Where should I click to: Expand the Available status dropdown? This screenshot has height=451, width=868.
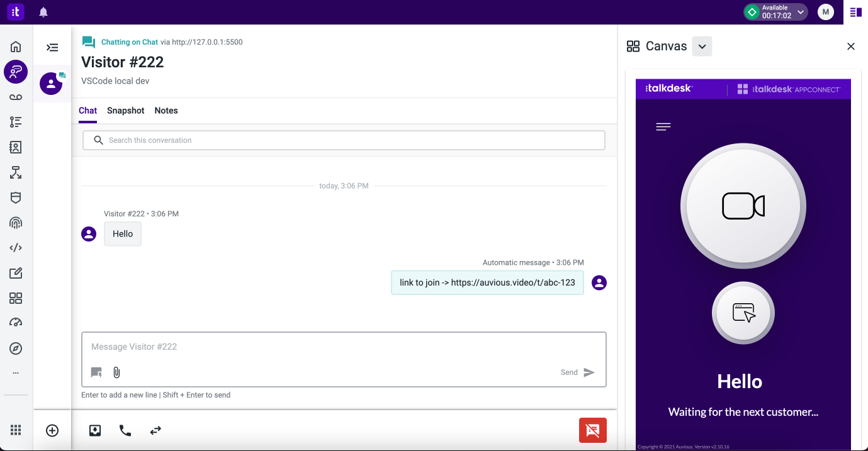coord(800,11)
